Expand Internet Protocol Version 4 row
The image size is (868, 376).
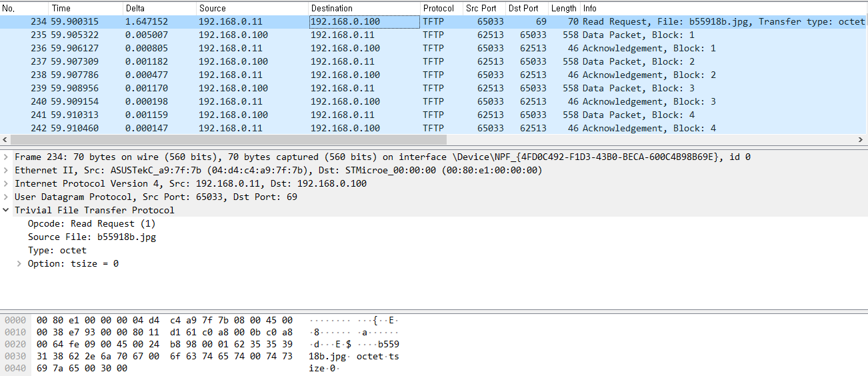click(7, 183)
